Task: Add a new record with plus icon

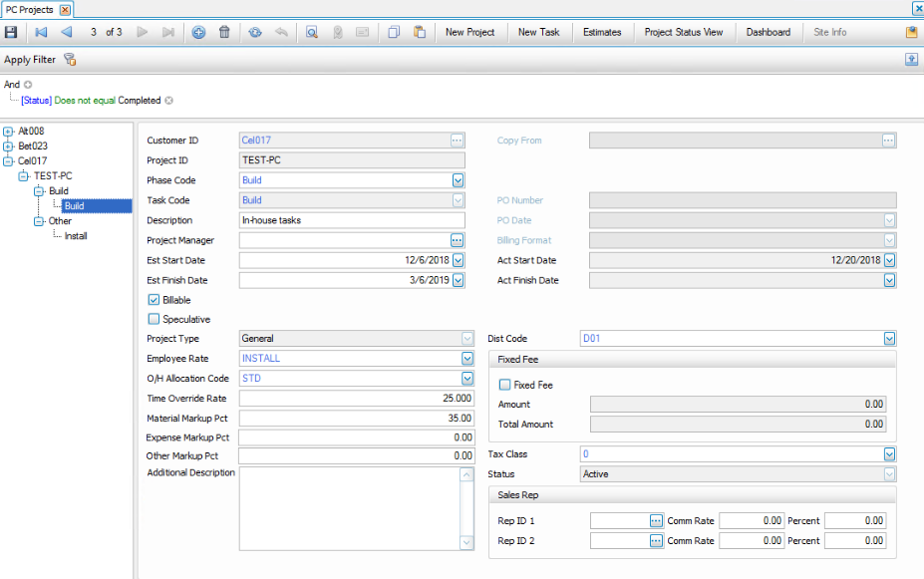Action: coord(198,32)
